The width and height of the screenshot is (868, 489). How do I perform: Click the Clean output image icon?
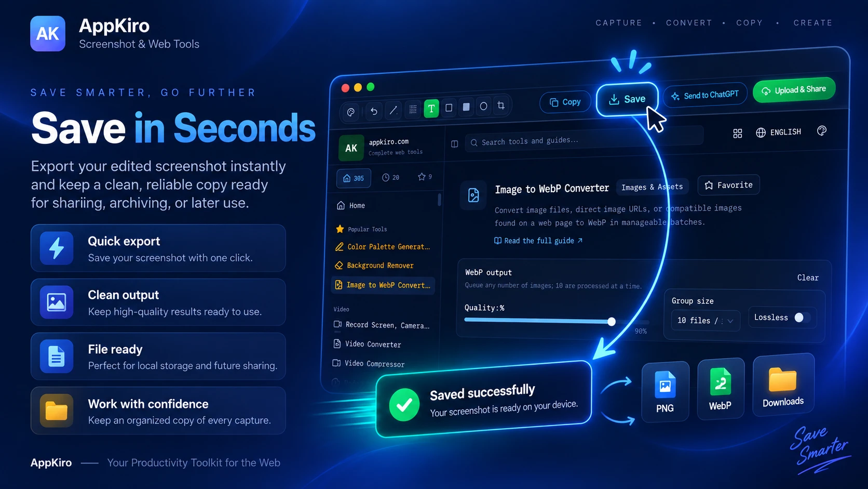tap(57, 302)
